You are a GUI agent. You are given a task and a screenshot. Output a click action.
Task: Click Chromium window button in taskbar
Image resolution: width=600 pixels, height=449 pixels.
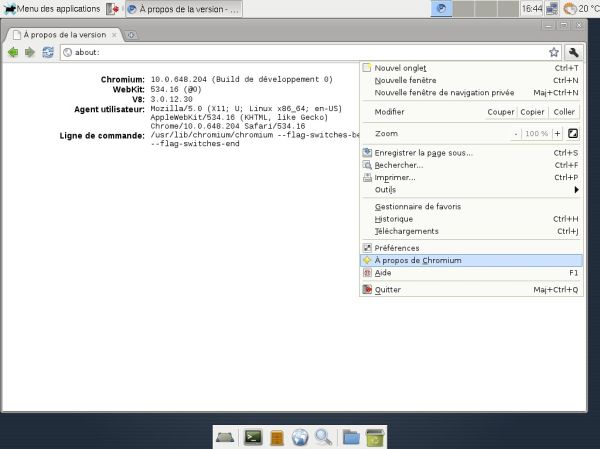pyautogui.click(x=184, y=9)
